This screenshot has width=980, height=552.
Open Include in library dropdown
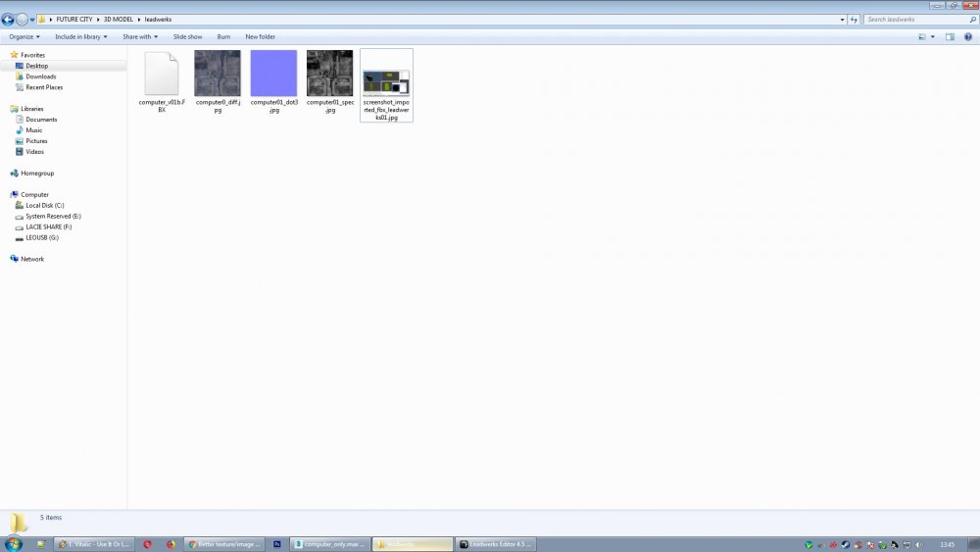[81, 37]
